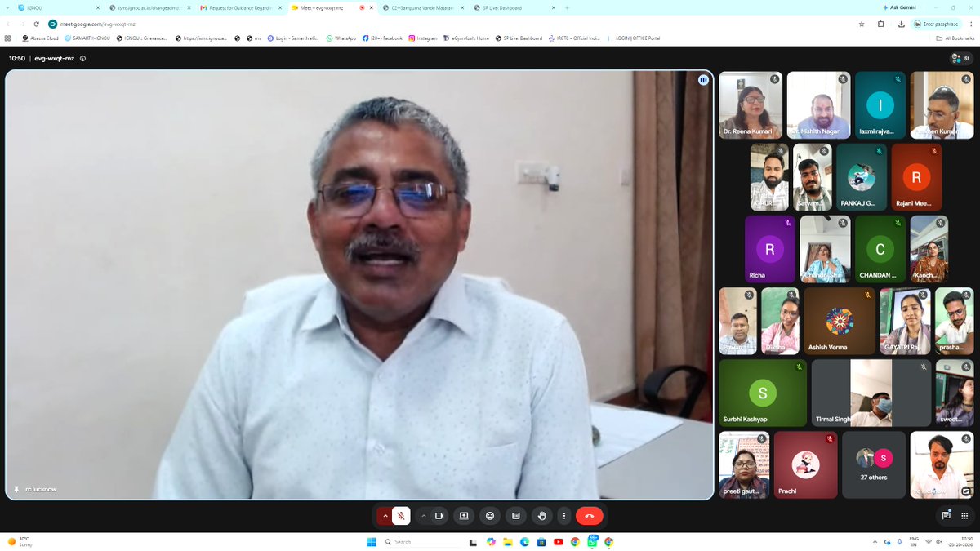
Task: Select Tirmal Singh participant tile
Action: pos(871,393)
